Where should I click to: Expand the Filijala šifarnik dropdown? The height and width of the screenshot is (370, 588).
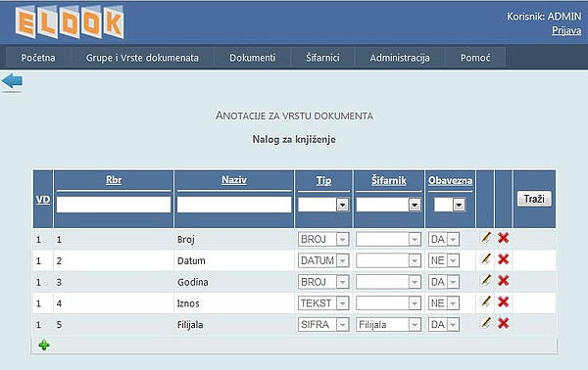415,325
